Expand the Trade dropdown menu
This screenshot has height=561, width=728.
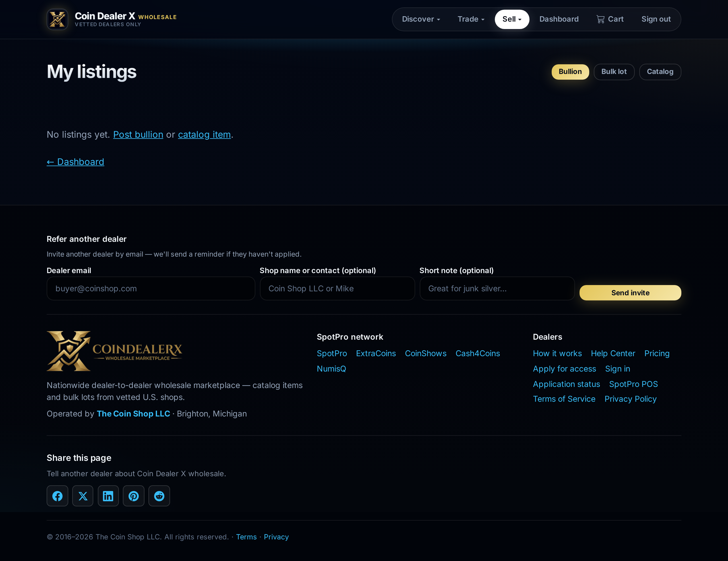point(471,19)
